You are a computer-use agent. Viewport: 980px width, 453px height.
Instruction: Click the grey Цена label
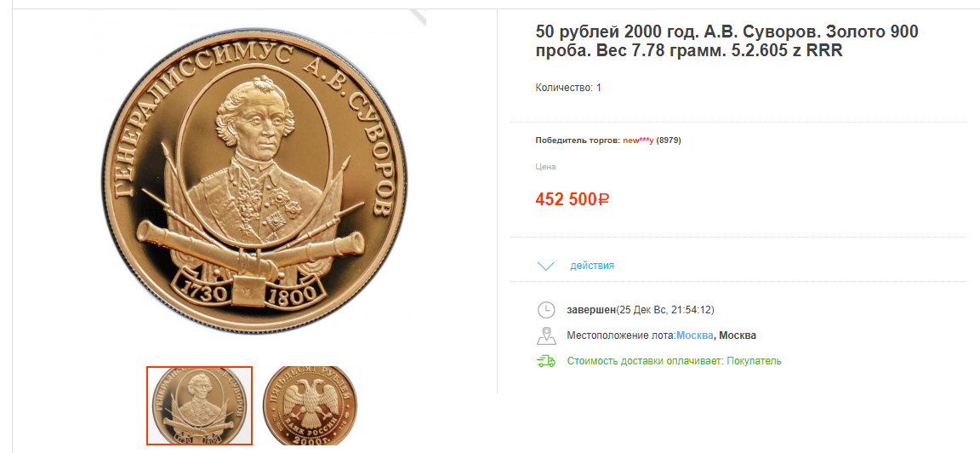point(545,167)
